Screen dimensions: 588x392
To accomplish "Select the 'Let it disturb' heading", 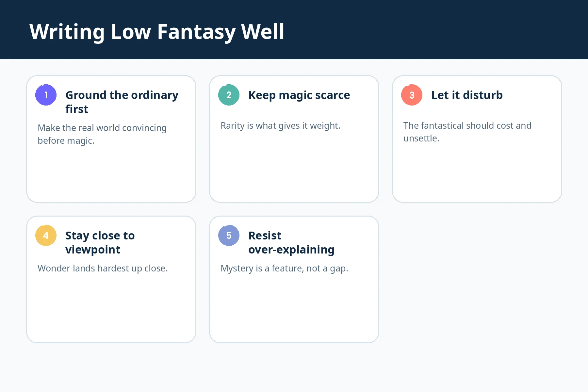I will tap(467, 95).
